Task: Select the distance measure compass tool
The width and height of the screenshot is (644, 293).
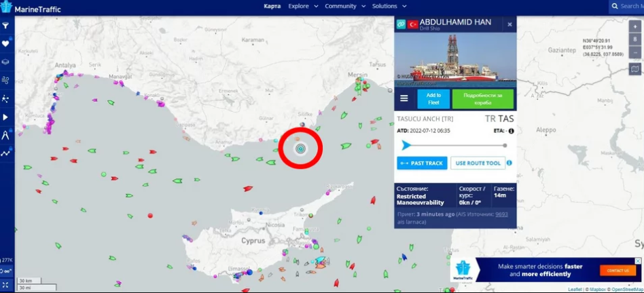Action: [x=6, y=136]
